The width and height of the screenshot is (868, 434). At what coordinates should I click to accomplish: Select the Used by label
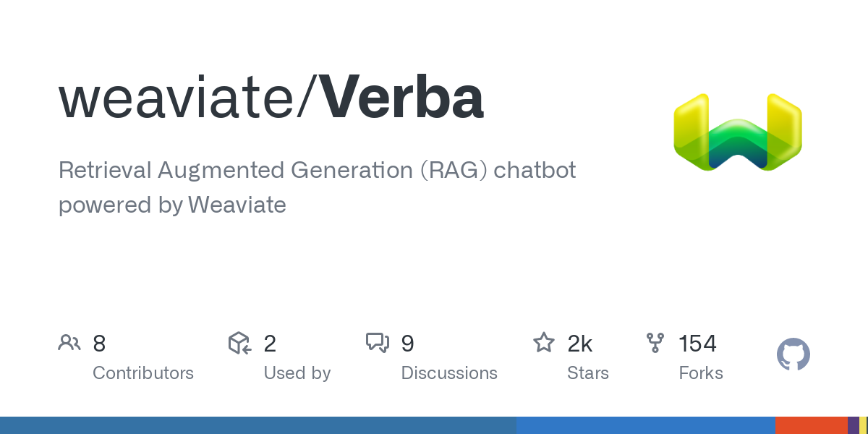(297, 373)
